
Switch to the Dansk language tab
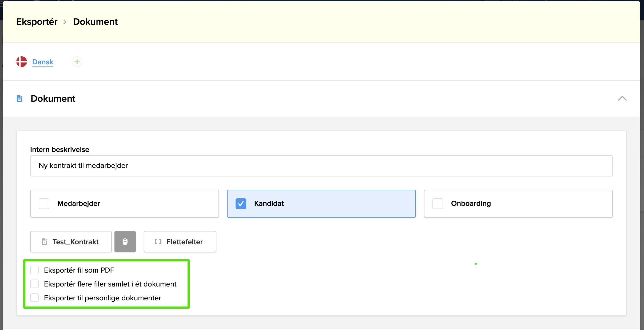coord(43,62)
